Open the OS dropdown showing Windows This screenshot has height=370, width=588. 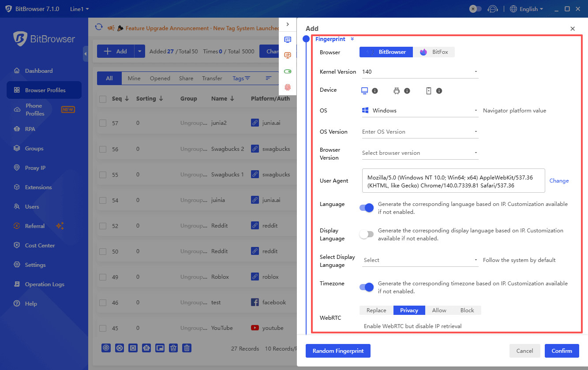(x=420, y=111)
